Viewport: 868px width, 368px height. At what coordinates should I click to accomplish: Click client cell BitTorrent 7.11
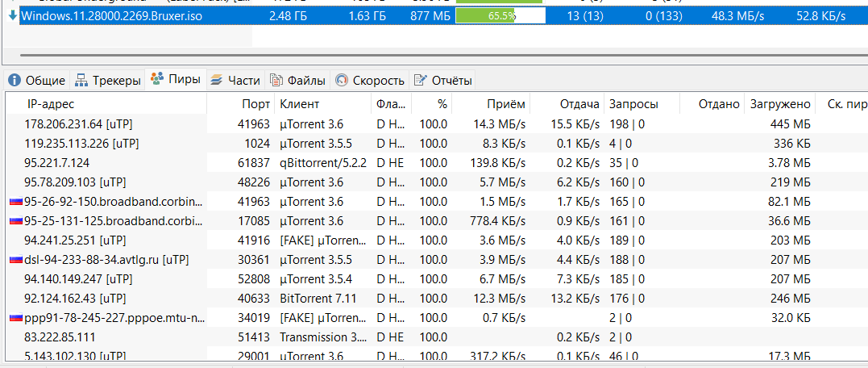(318, 299)
